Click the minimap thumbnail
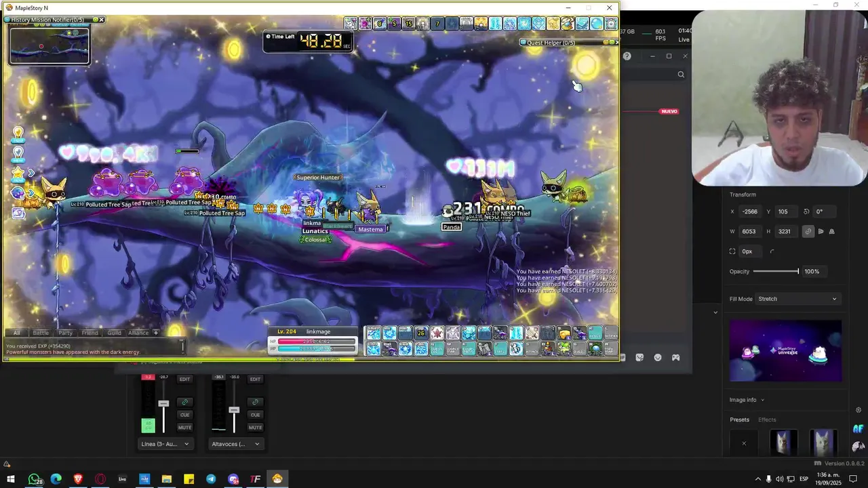This screenshot has height=488, width=868. (x=49, y=45)
